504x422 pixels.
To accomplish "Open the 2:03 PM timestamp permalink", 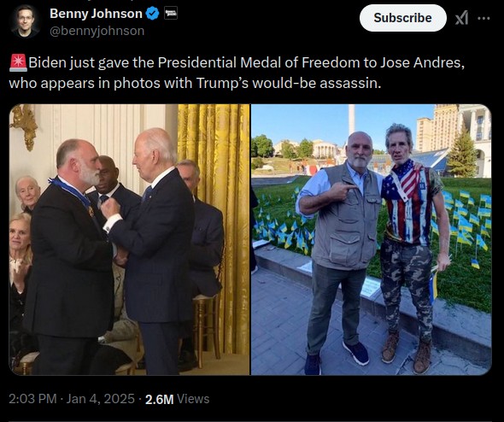I will (x=32, y=399).
